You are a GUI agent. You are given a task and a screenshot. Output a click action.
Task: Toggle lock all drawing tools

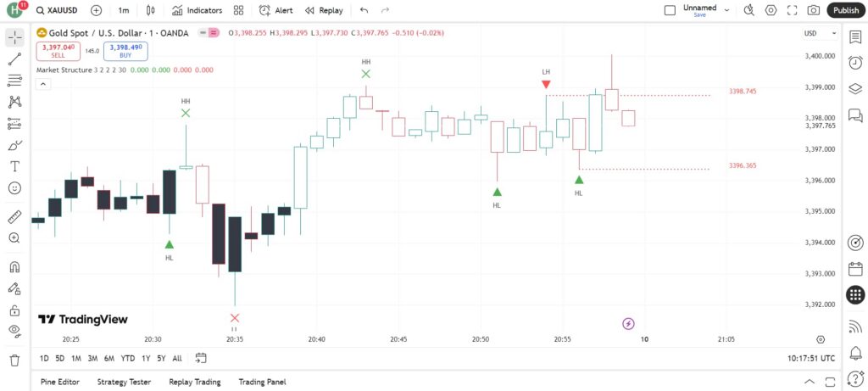coord(15,310)
